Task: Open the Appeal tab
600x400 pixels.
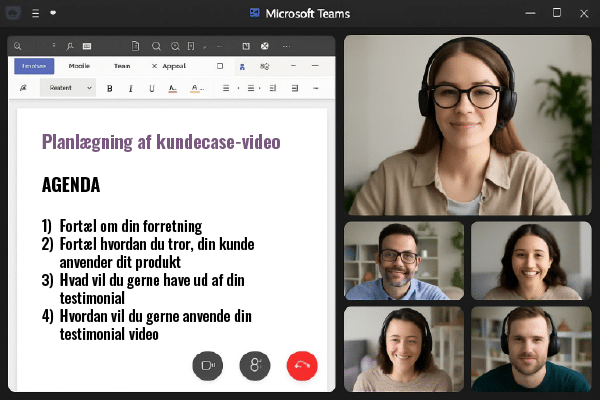Action: pyautogui.click(x=174, y=66)
